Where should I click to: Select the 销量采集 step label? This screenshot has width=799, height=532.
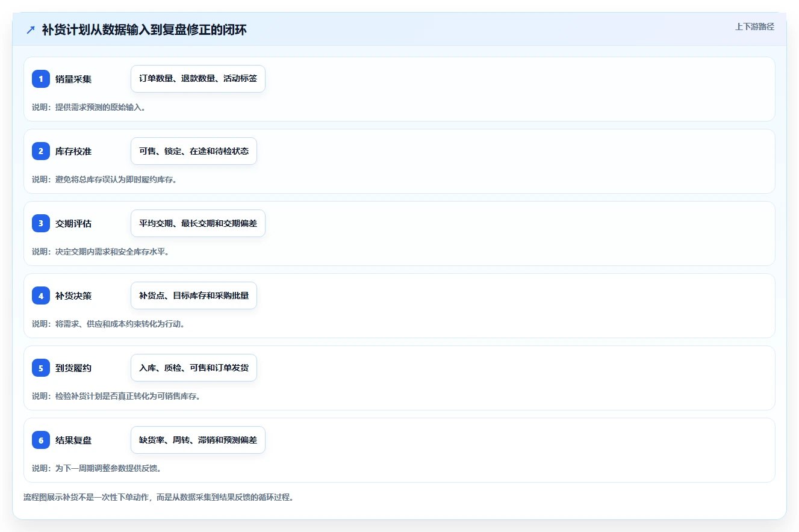(73, 79)
